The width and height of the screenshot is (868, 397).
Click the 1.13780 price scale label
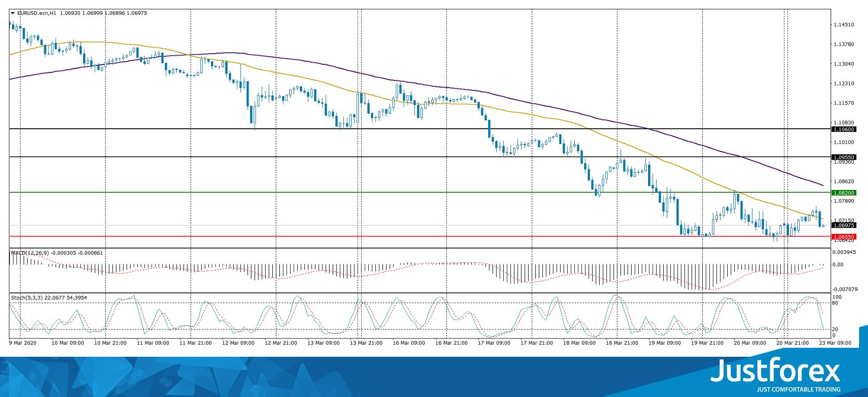(x=844, y=44)
